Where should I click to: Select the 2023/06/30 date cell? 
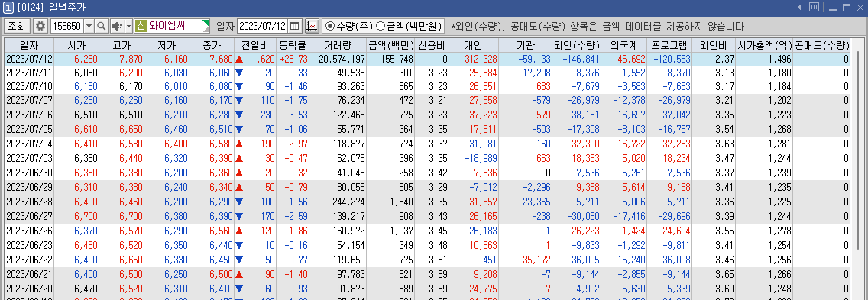click(x=28, y=172)
